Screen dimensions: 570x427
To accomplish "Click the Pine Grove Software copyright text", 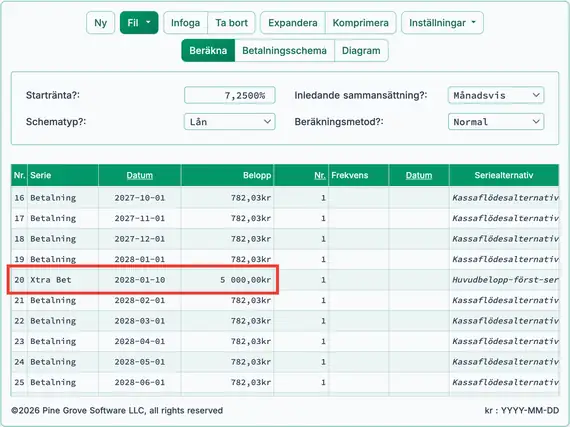I will click(x=117, y=411).
